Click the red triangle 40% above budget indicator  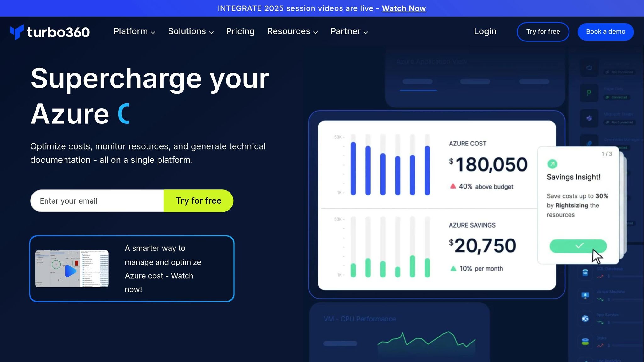(x=481, y=186)
